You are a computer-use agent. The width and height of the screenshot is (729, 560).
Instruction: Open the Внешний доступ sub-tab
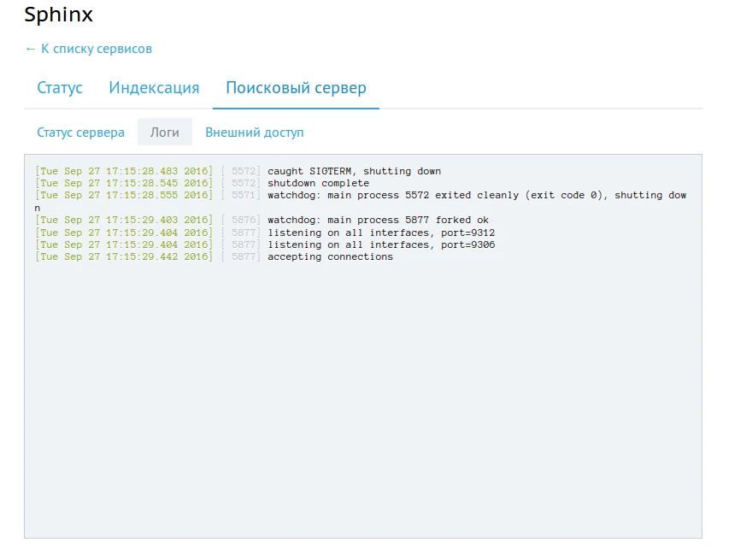(254, 133)
